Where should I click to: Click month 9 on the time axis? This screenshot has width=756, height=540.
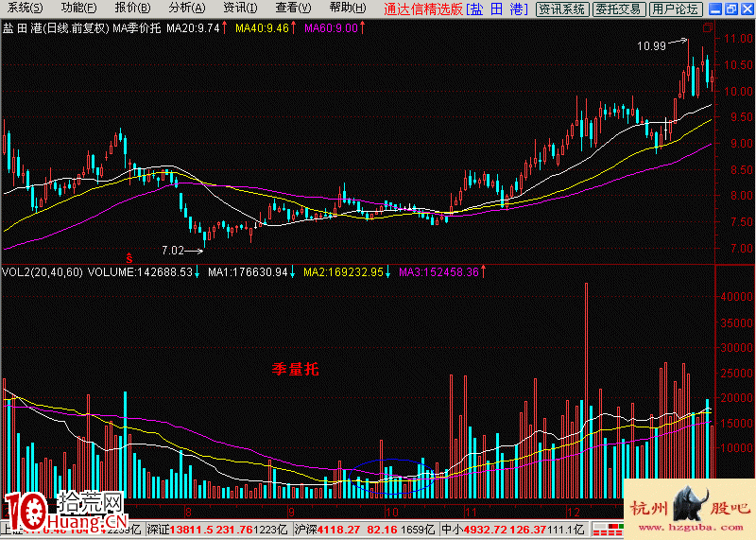291,513
